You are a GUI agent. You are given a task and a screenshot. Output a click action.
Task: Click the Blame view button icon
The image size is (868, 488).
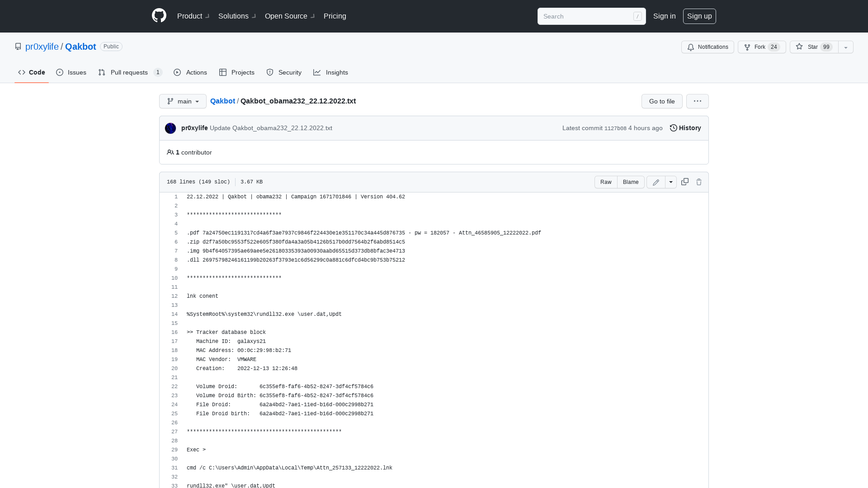pos(631,182)
